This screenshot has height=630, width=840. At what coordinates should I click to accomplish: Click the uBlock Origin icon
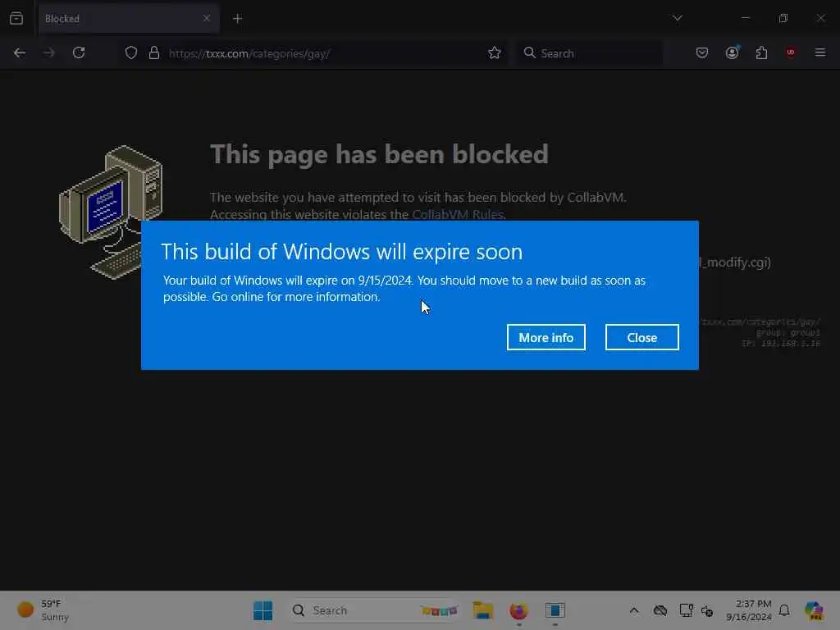pos(791,53)
